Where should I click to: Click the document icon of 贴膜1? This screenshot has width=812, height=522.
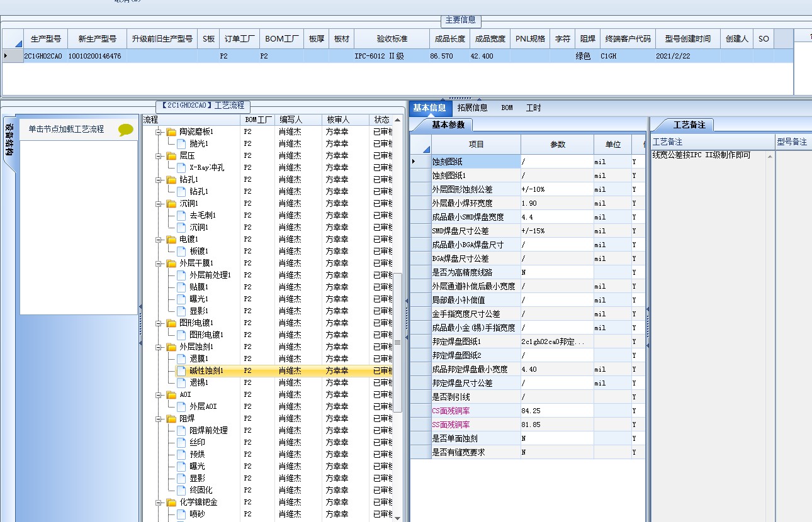(x=181, y=287)
